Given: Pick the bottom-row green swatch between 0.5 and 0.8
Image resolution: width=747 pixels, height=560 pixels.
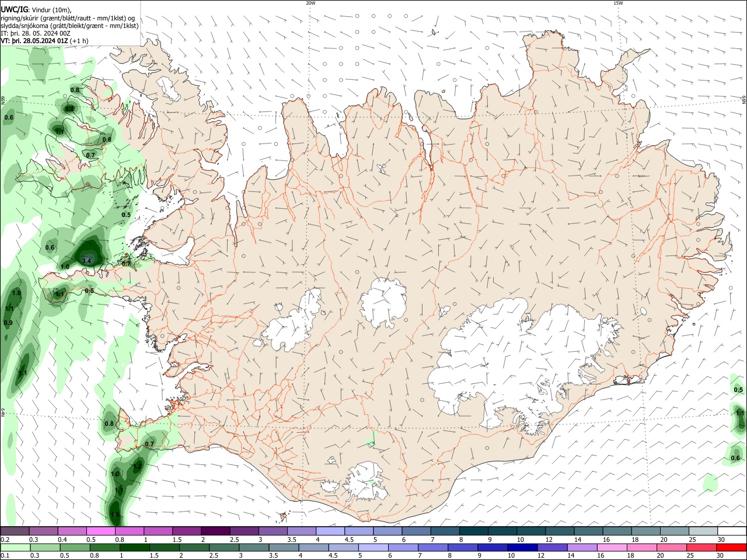Looking at the screenshot, I should (x=75, y=547).
